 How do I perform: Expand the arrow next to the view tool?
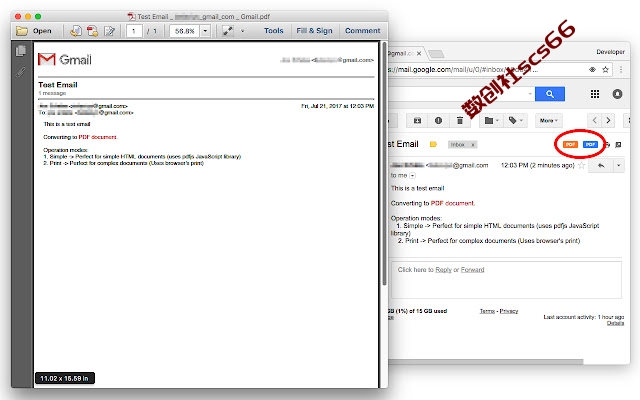click(242, 31)
